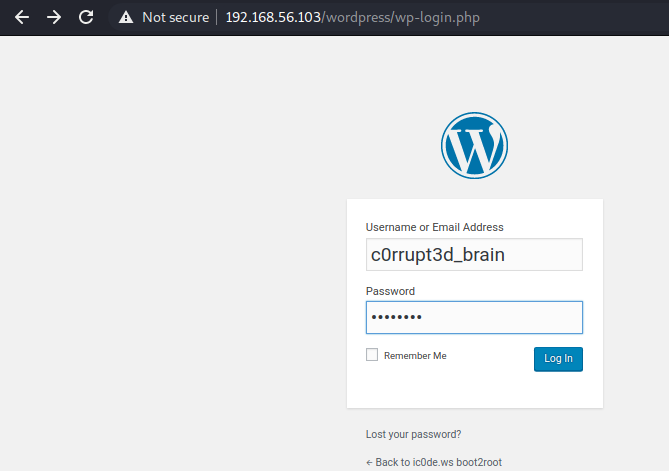This screenshot has height=471, width=669.
Task: Click the WordPress logo above the form
Action: coord(474,145)
